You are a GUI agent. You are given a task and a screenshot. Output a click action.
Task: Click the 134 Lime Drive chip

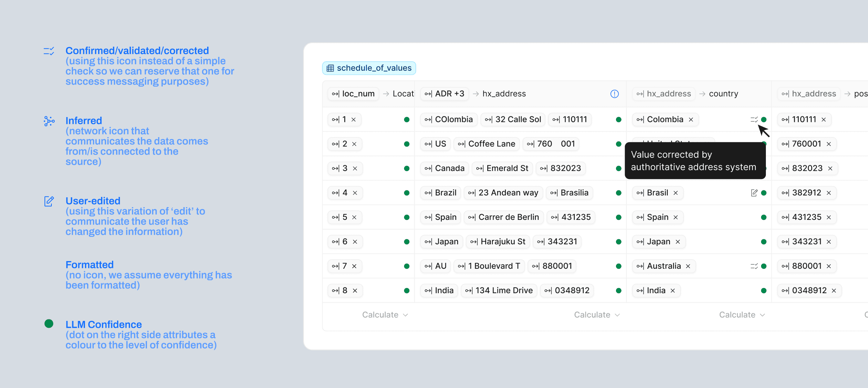pos(499,291)
